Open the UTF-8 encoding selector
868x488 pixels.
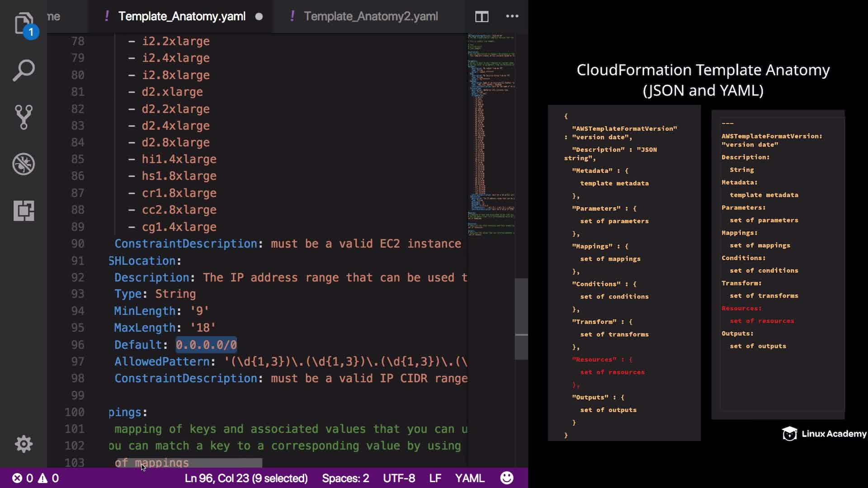[x=399, y=478]
